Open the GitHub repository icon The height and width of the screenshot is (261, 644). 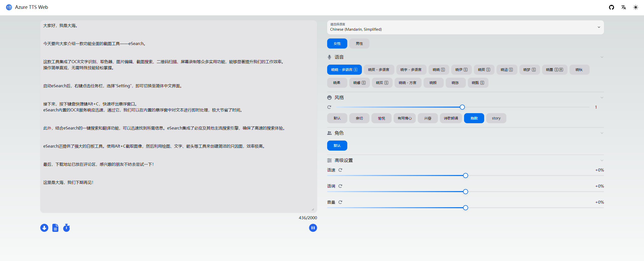pos(611,7)
